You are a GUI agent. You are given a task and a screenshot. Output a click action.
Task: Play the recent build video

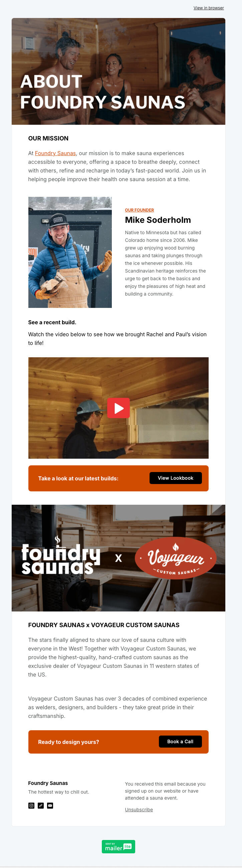(x=118, y=408)
